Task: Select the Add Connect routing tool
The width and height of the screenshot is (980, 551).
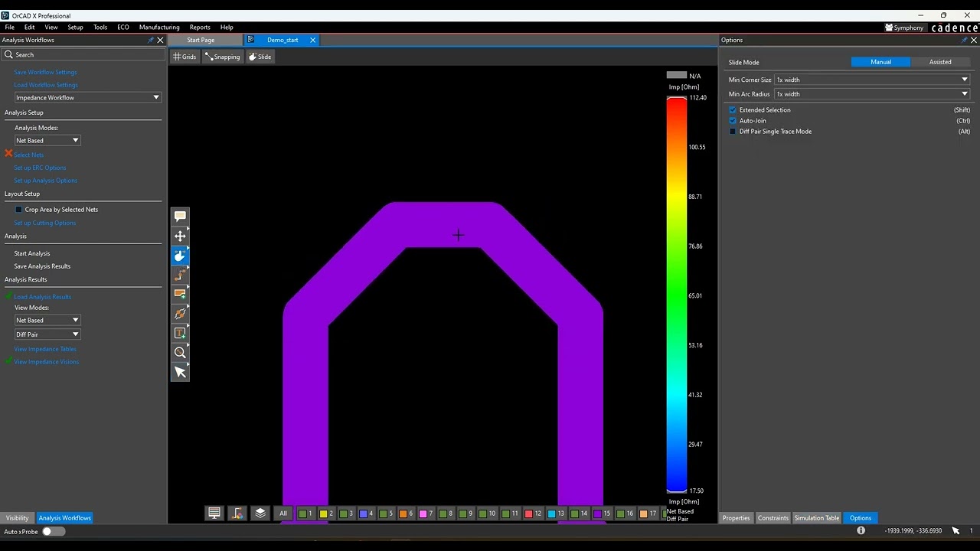Action: point(180,275)
